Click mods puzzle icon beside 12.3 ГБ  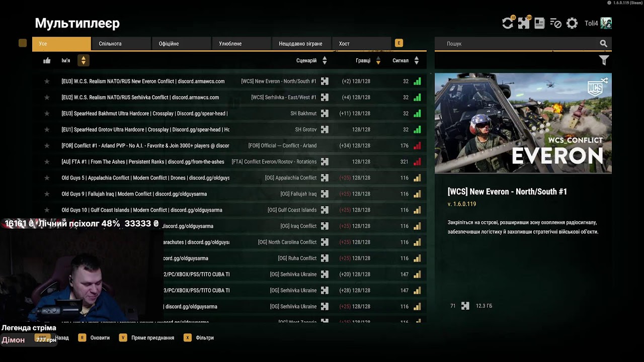pyautogui.click(x=465, y=306)
